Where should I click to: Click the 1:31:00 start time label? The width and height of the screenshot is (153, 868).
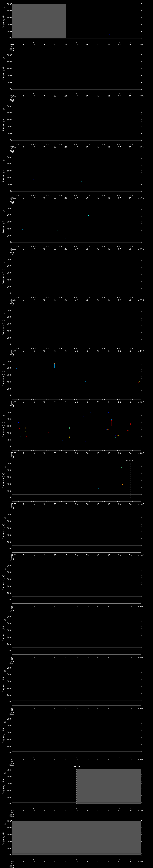click(12, 44)
